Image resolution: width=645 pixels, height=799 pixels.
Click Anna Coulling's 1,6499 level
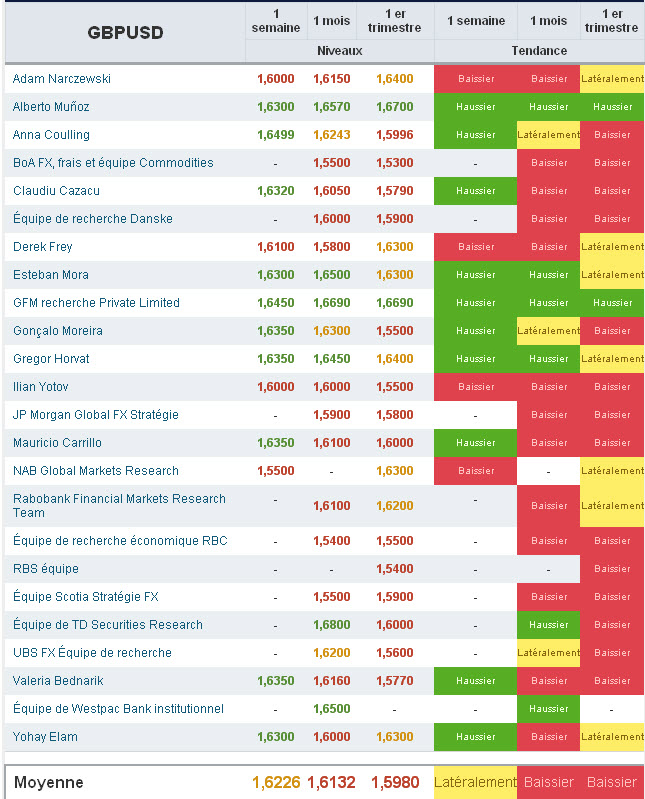[276, 135]
